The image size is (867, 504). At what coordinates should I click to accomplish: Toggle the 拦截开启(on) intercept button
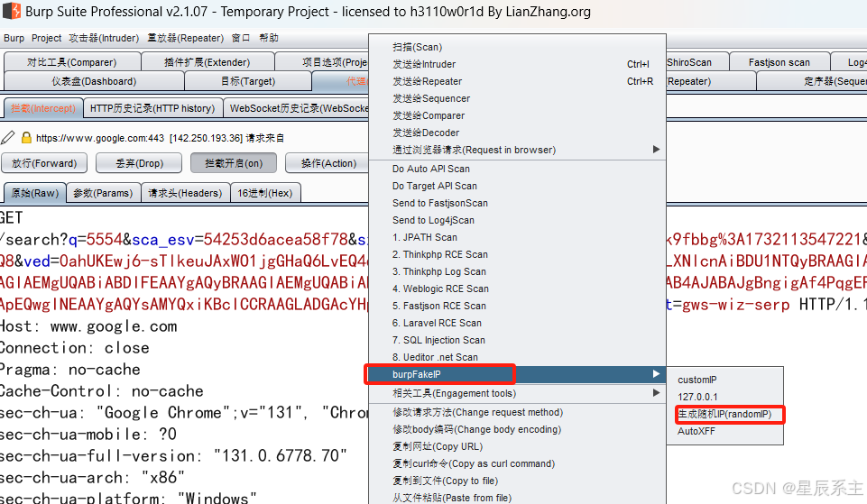tap(234, 163)
